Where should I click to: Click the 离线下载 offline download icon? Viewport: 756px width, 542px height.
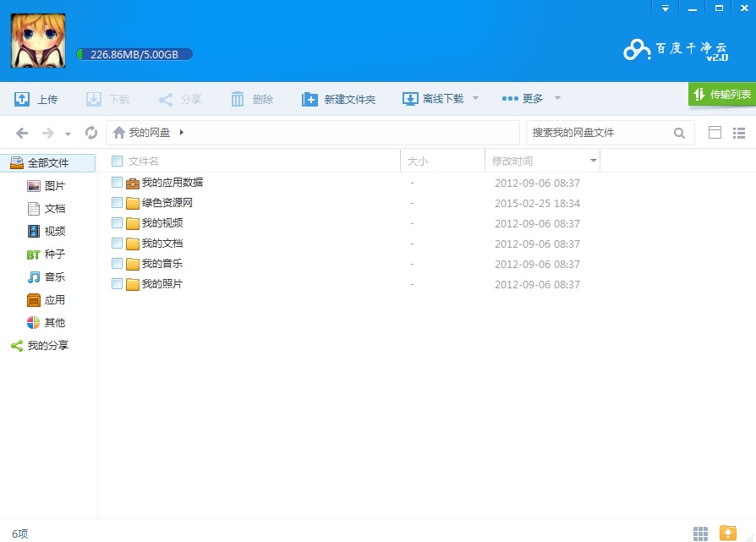(x=410, y=99)
